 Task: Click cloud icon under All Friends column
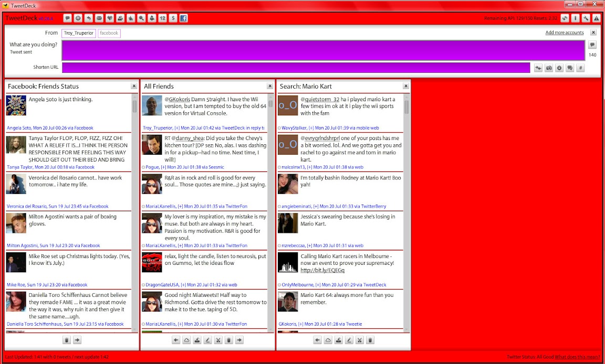(186, 340)
